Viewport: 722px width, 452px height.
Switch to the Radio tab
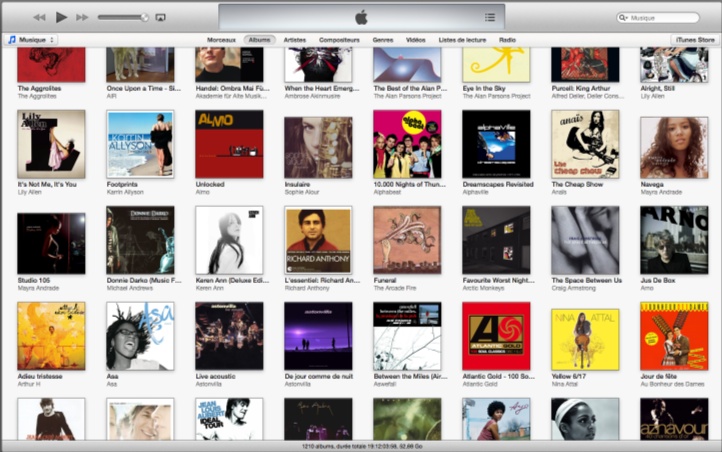(507, 40)
